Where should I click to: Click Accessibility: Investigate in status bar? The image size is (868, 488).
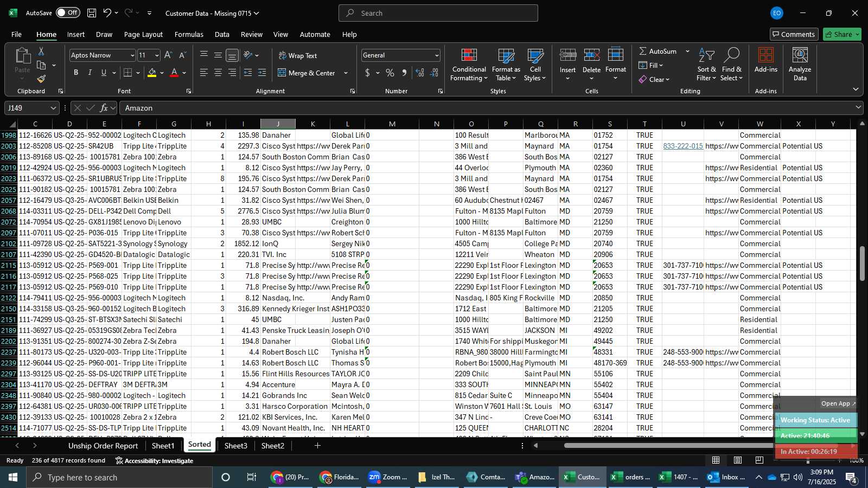click(x=154, y=461)
